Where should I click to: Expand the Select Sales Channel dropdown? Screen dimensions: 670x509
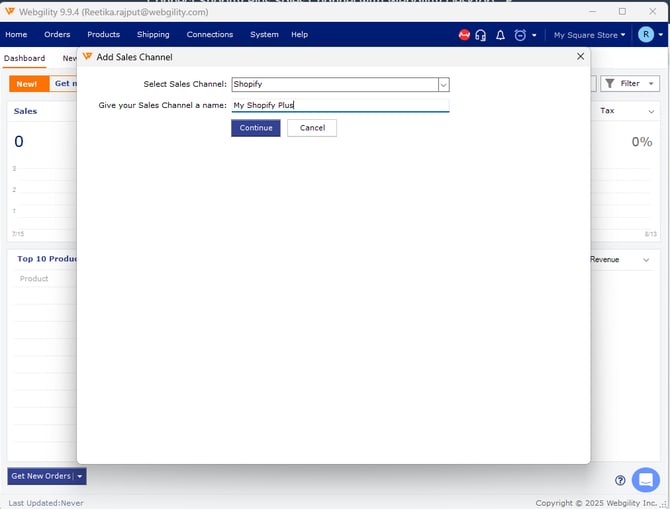pyautogui.click(x=443, y=85)
